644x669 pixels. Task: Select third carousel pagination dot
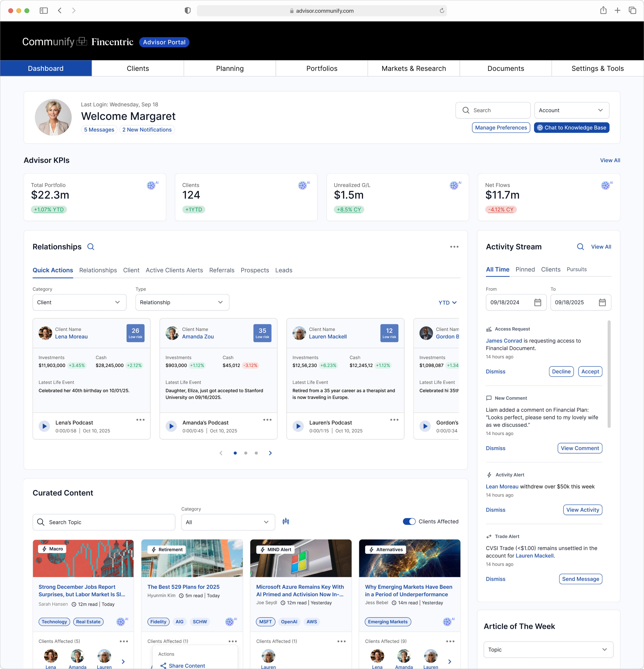[x=256, y=453]
